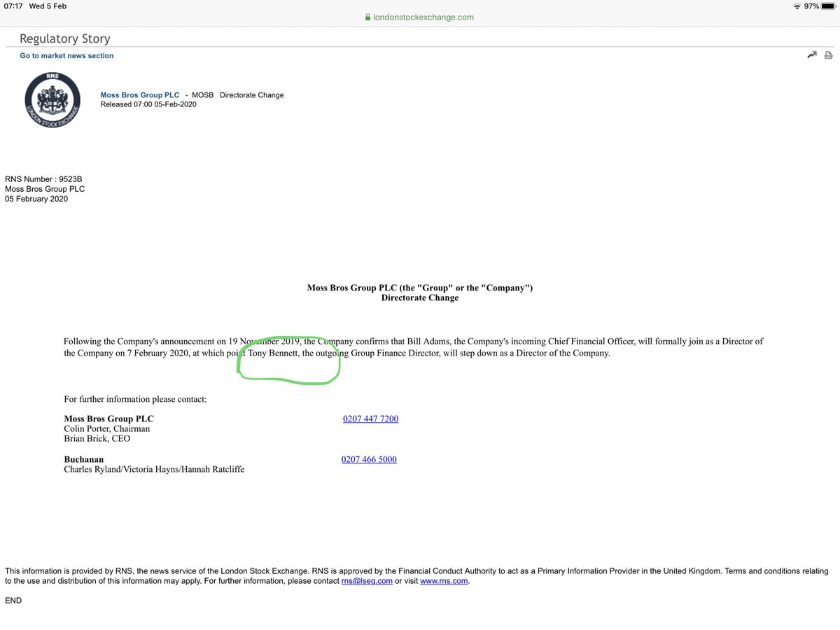Select the 'MOSB' ticker text
The width and height of the screenshot is (840, 630).
[x=204, y=95]
